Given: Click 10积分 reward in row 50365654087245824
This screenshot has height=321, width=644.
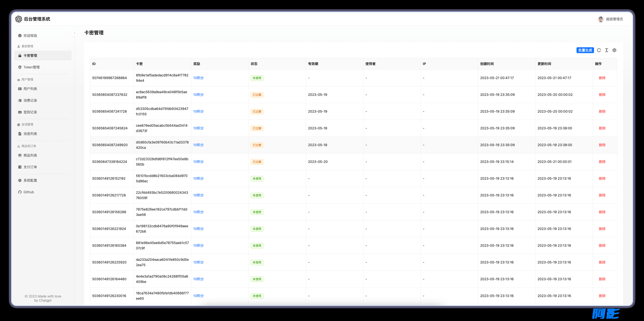Looking at the screenshot, I should (198, 128).
